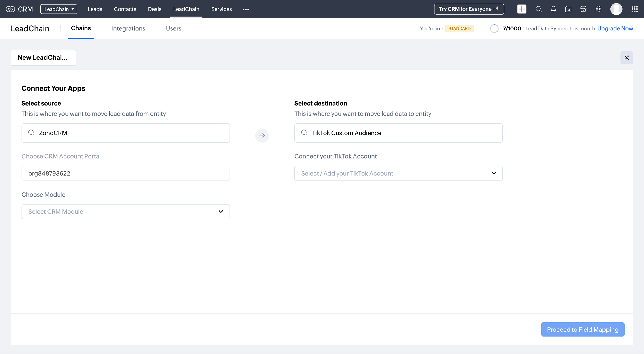Close the new LeadChain panel
The height and width of the screenshot is (354, 644).
coord(627,58)
